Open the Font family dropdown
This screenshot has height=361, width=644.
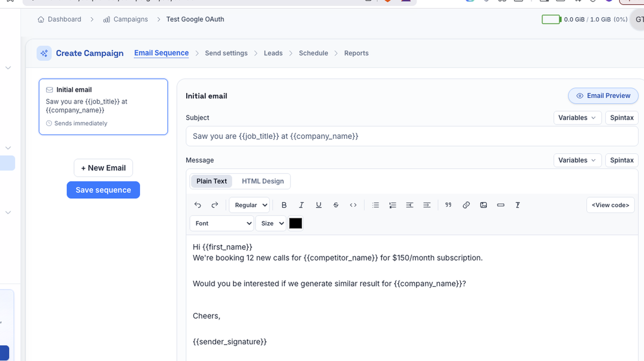pos(222,223)
